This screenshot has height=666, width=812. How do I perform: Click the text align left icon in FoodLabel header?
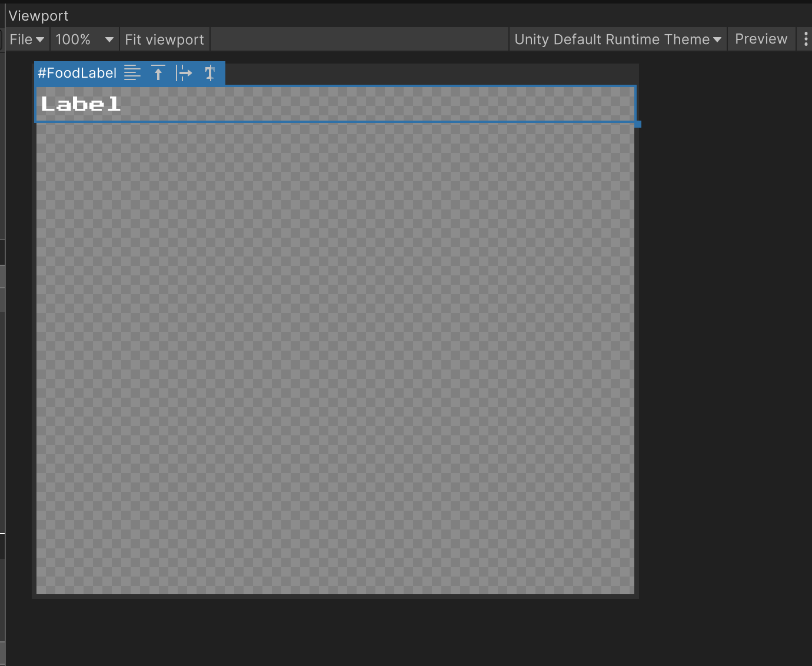(x=132, y=73)
